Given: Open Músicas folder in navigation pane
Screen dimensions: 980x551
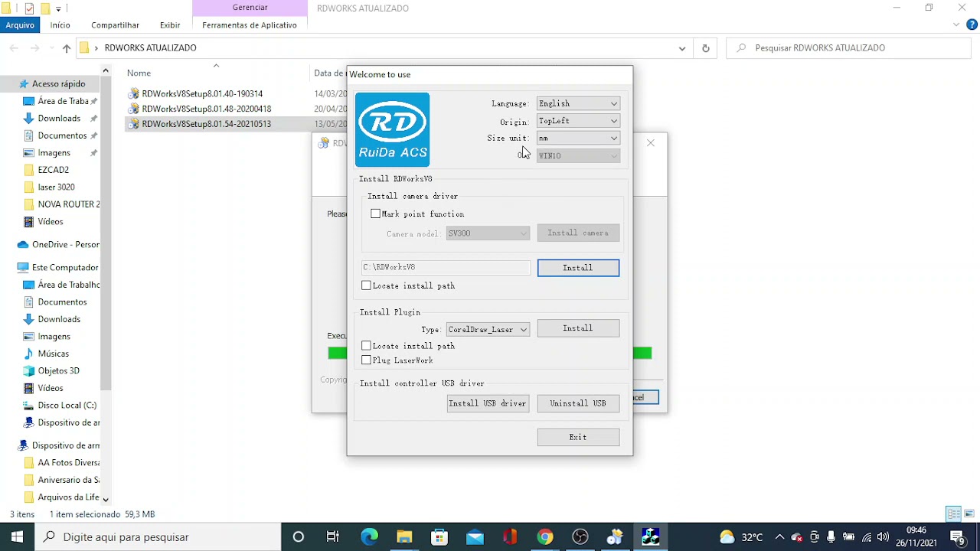Looking at the screenshot, I should (53, 354).
